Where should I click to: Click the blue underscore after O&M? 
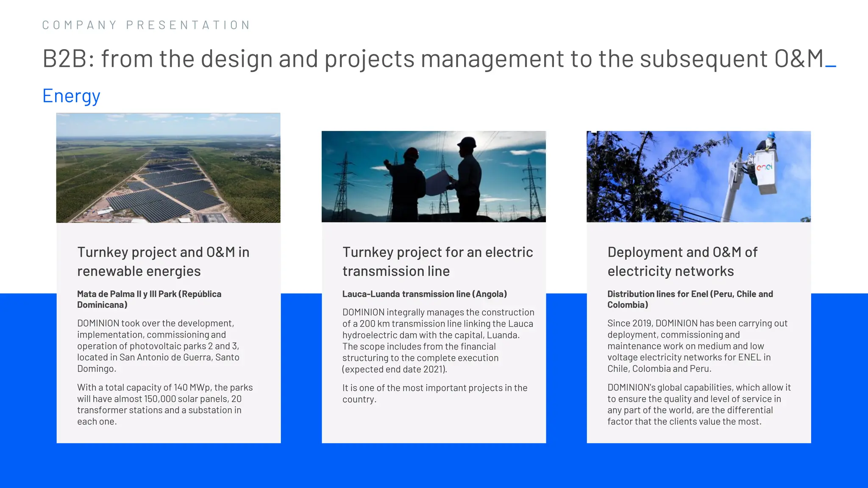tap(831, 66)
